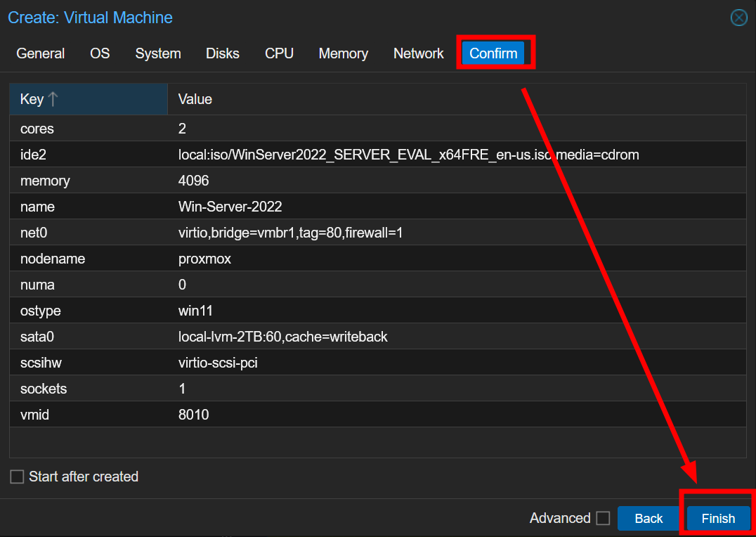Image resolution: width=756 pixels, height=537 pixels.
Task: Select the Disks tab
Action: [x=223, y=53]
